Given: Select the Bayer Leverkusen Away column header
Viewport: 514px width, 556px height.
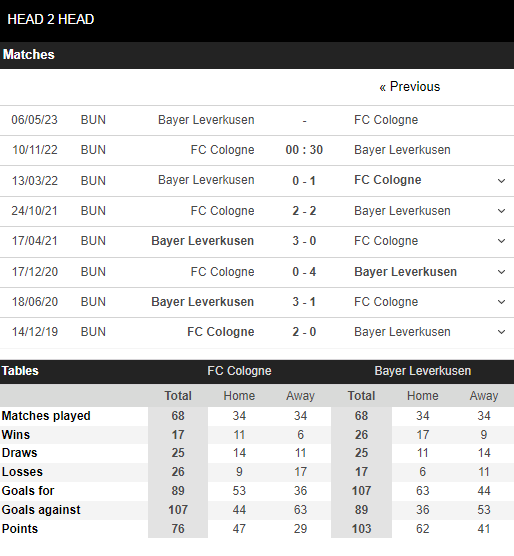Looking at the screenshot, I should coord(484,396).
